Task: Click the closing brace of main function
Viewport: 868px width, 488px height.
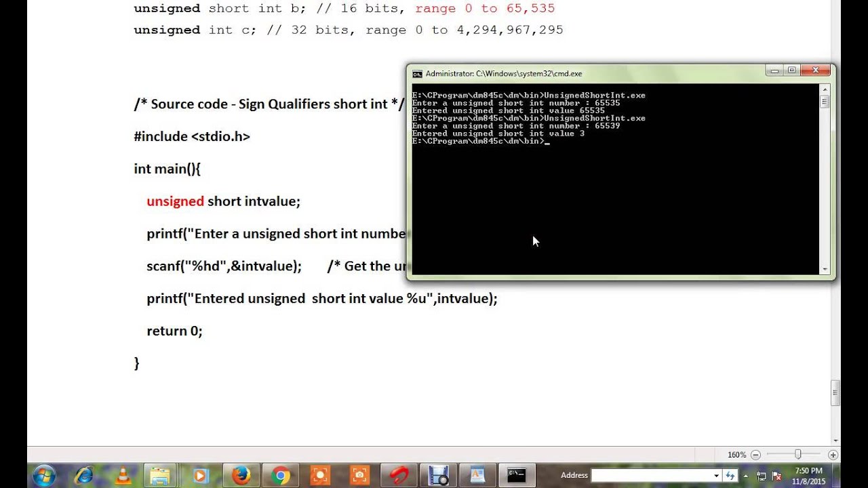Action: 136,363
